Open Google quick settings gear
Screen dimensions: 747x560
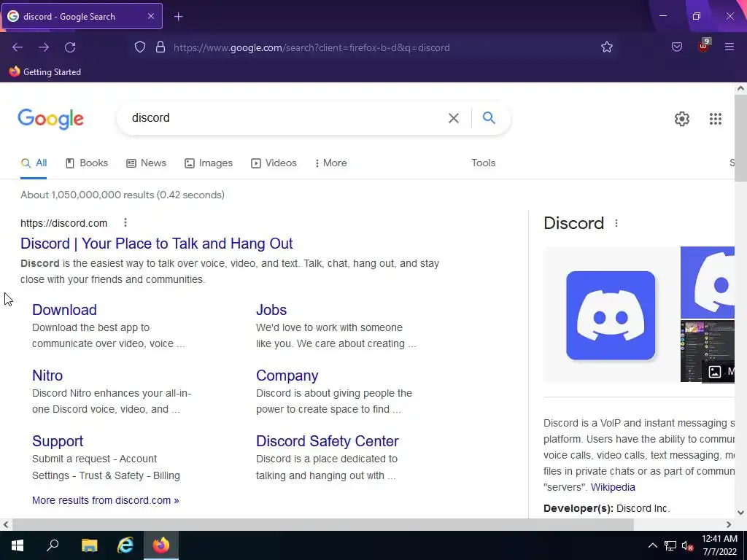(682, 119)
